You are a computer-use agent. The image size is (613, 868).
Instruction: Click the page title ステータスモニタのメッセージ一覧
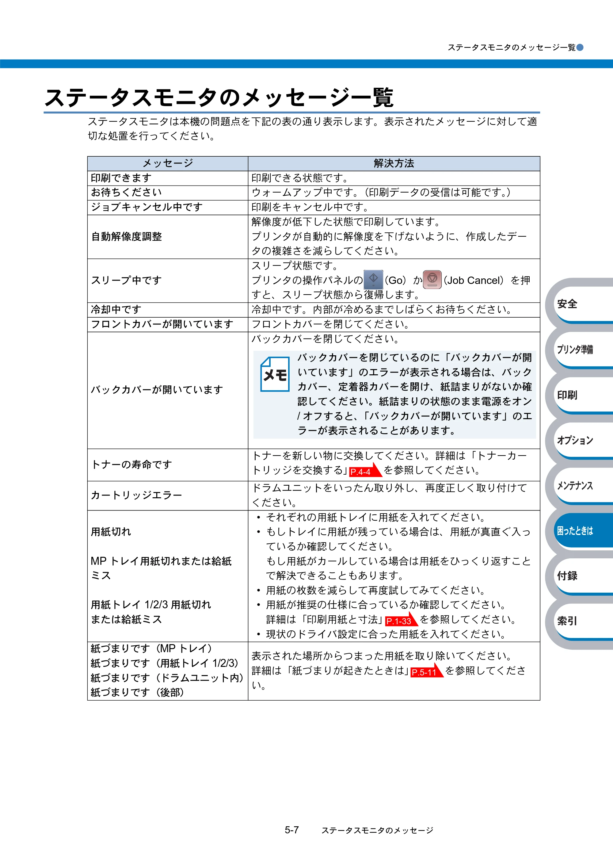pos(219,98)
